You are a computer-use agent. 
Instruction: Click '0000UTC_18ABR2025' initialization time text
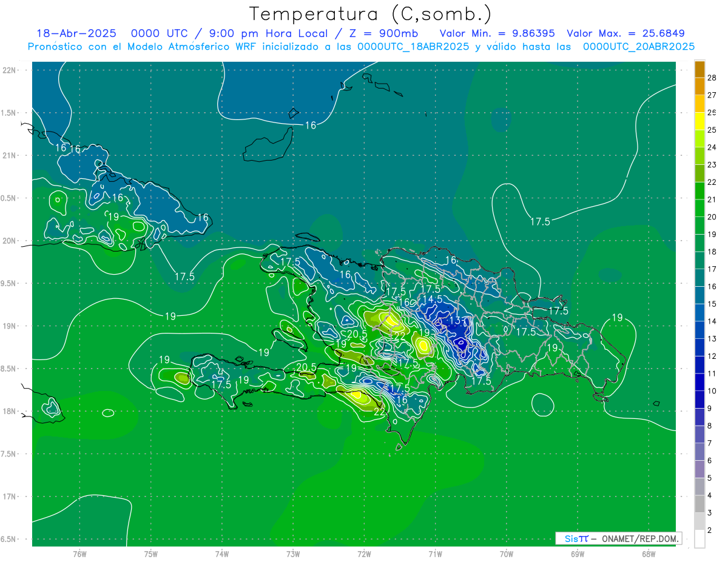click(413, 46)
